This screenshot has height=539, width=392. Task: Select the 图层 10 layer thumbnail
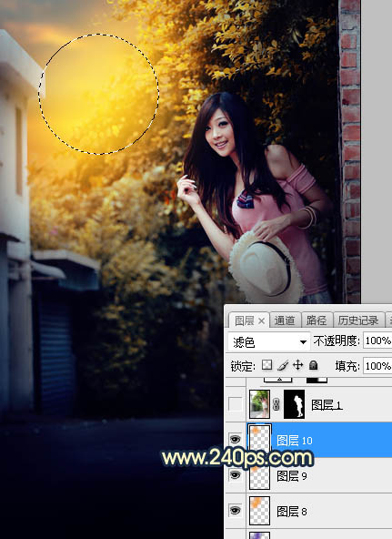tap(259, 440)
